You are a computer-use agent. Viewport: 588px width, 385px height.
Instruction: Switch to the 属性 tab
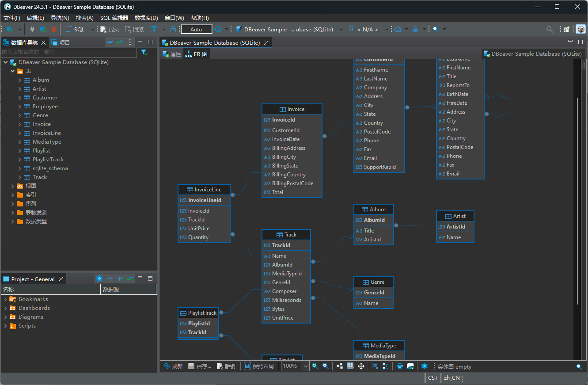(172, 54)
